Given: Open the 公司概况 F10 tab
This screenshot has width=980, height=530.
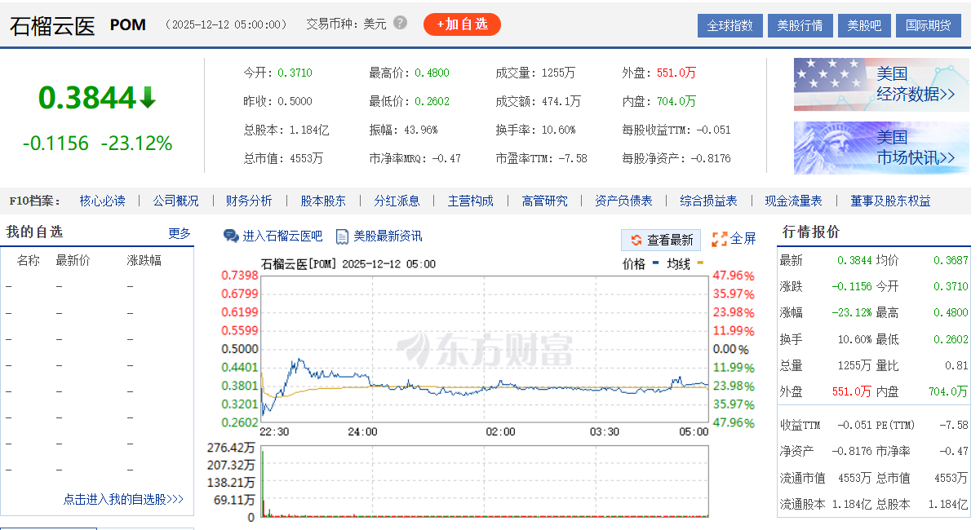Looking at the screenshot, I should pos(175,201).
